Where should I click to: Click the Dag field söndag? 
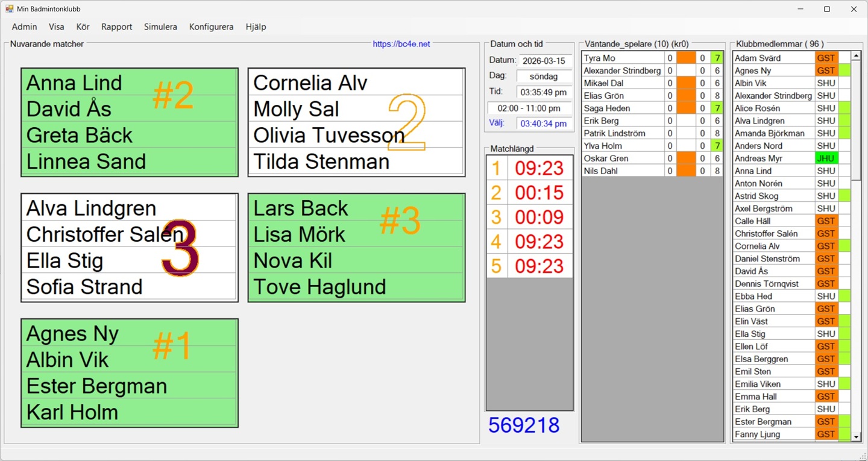(544, 77)
